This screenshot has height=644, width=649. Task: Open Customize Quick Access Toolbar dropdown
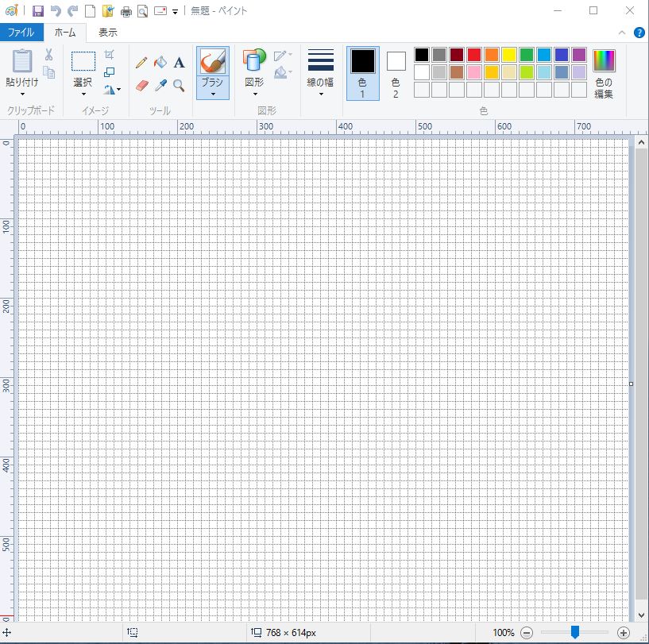[175, 12]
